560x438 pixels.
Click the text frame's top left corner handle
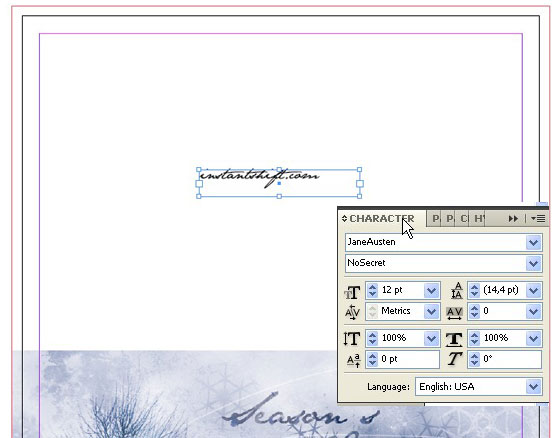pyautogui.click(x=199, y=170)
